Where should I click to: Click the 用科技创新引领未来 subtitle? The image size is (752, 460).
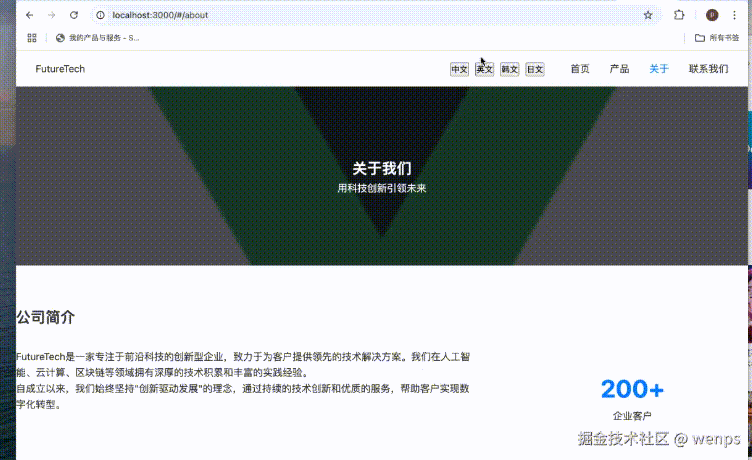[x=382, y=188]
